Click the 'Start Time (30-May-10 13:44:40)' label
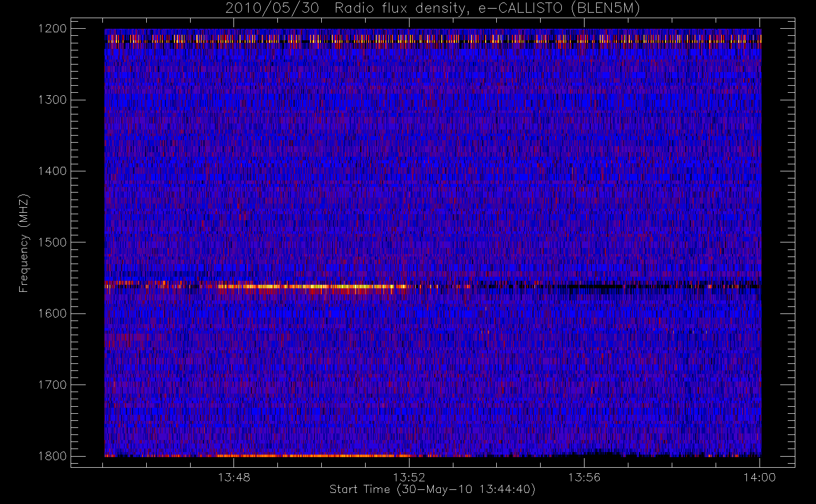The width and height of the screenshot is (816, 504). coord(432,489)
